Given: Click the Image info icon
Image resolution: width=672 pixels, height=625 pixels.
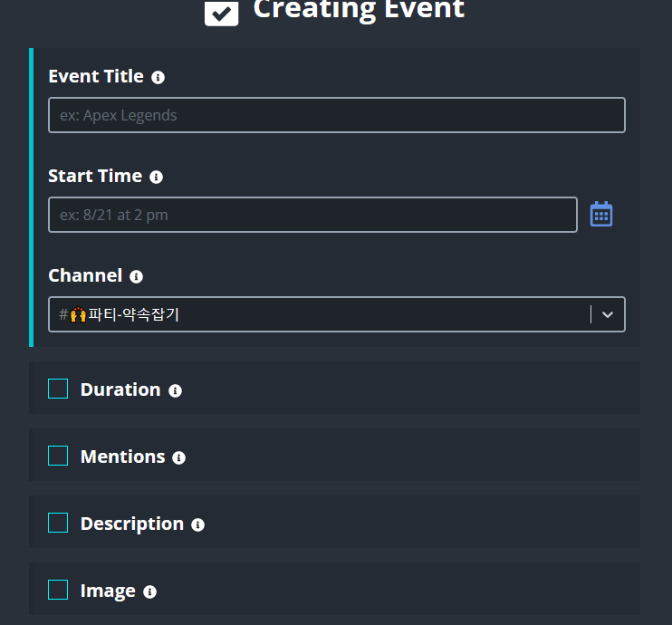Looking at the screenshot, I should (x=149, y=592).
